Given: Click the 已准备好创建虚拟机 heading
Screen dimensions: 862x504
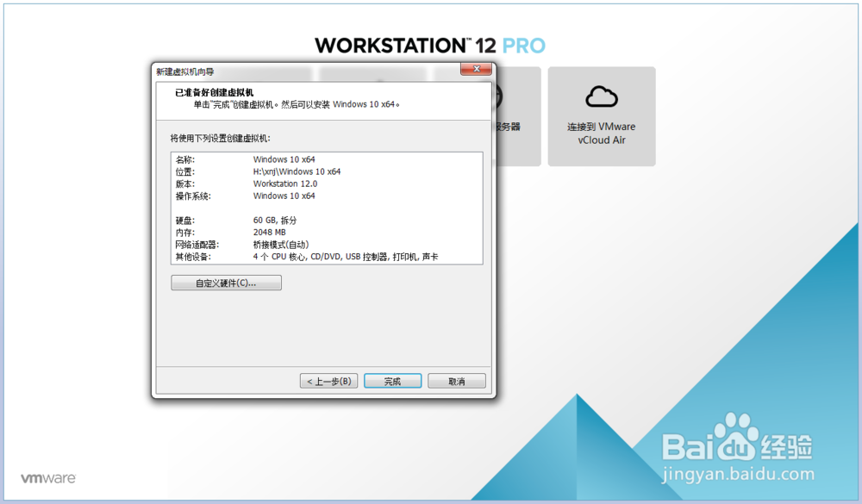Looking at the screenshot, I should 215,92.
